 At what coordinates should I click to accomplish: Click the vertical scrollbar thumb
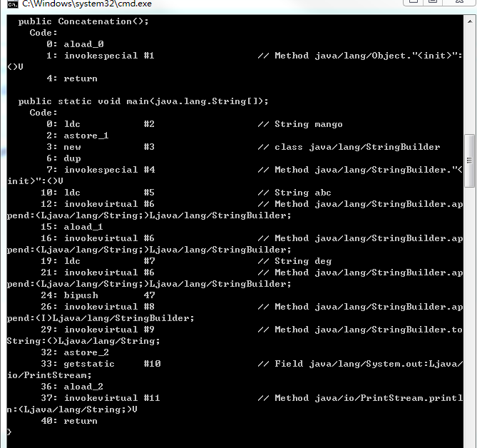(469, 161)
